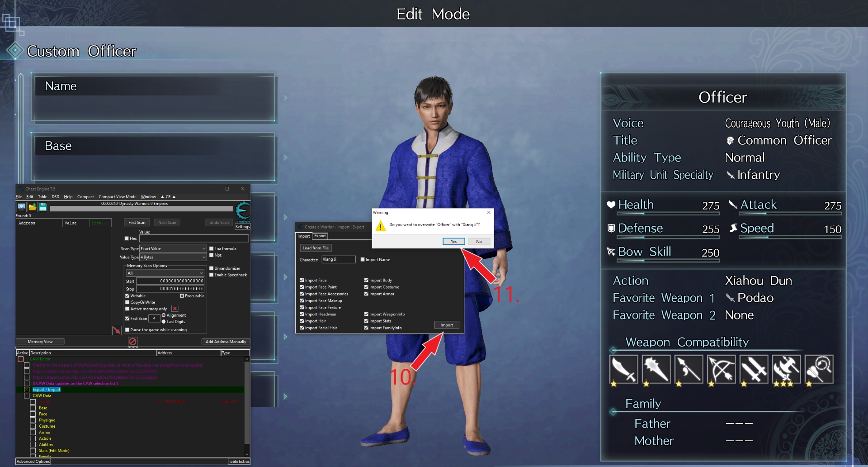Click the Import button in the dialog

[x=447, y=325]
